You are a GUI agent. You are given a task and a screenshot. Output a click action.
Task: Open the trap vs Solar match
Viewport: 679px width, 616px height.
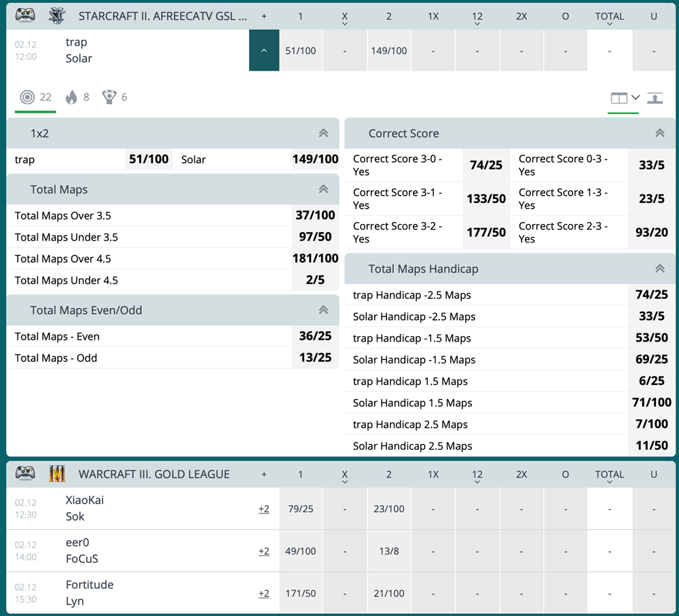coord(79,50)
